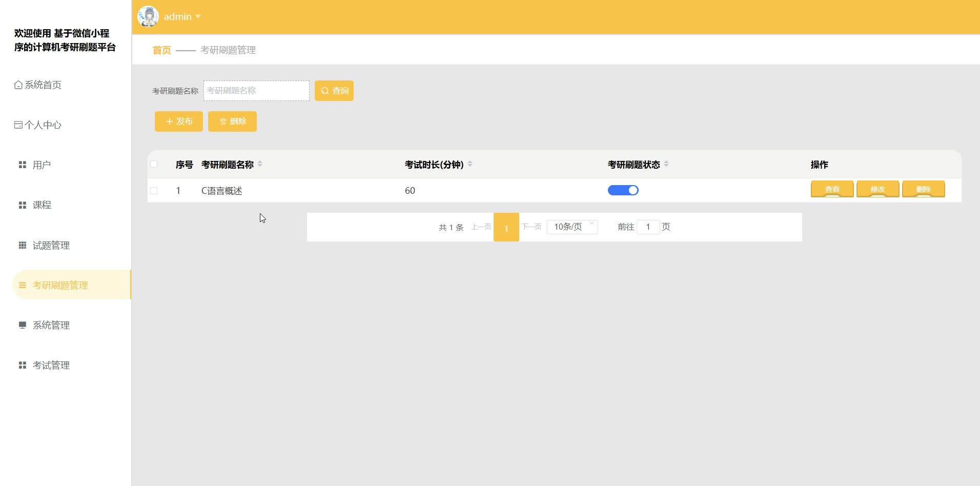
Task: Click the 个人中心 card icon
Action: [x=18, y=125]
